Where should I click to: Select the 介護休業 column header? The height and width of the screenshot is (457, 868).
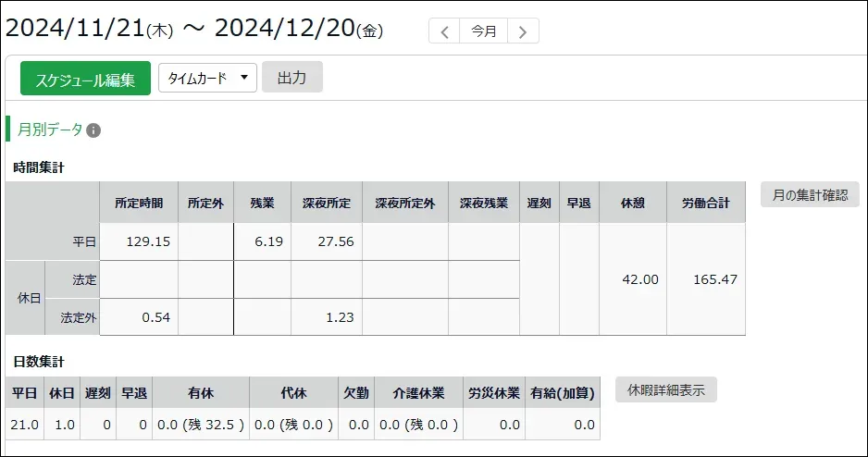[418, 393]
